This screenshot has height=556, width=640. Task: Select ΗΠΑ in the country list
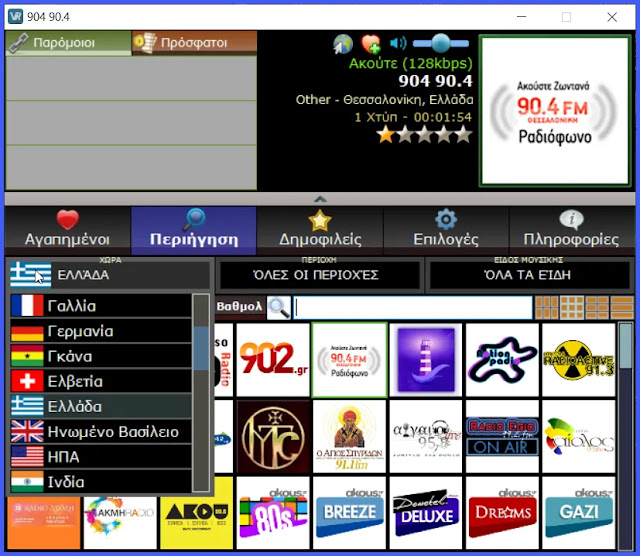click(x=100, y=457)
